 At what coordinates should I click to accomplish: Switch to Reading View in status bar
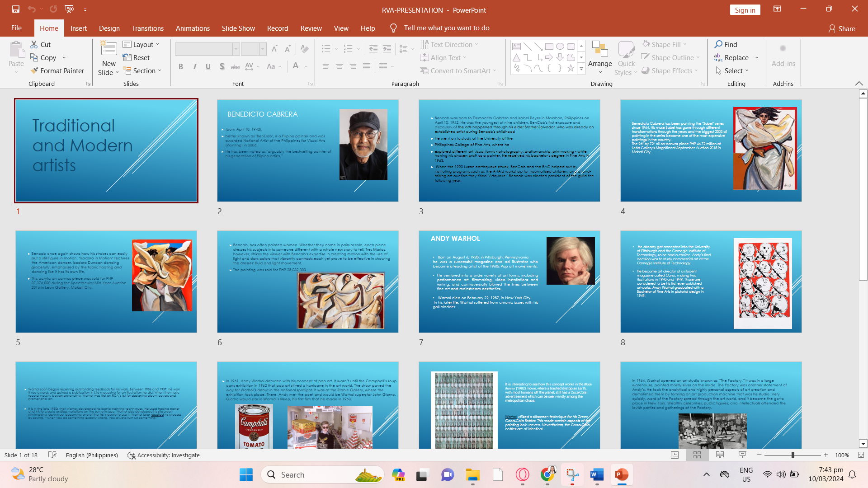[720, 455]
